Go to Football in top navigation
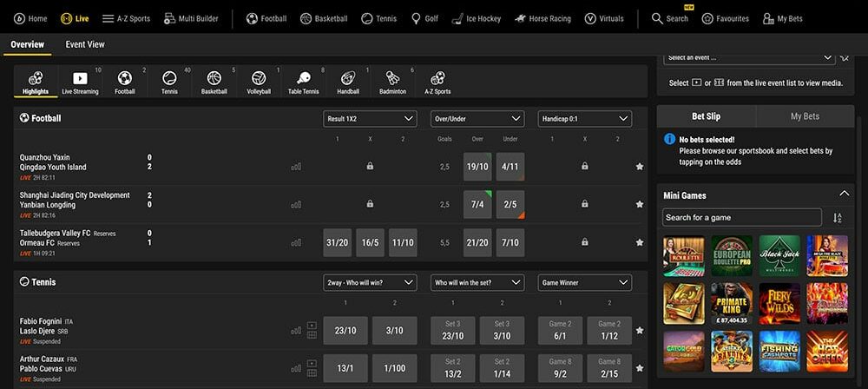The image size is (868, 389). pyautogui.click(x=266, y=18)
